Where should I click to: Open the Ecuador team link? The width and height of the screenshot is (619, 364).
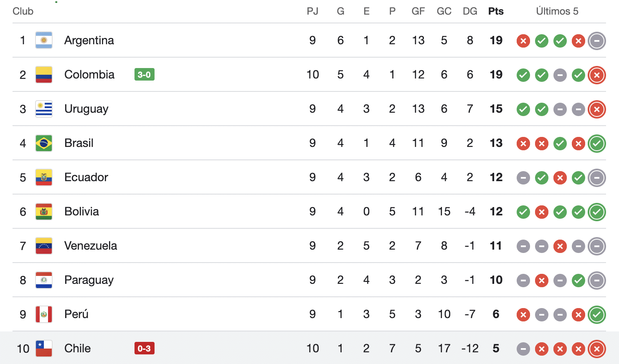tap(86, 177)
